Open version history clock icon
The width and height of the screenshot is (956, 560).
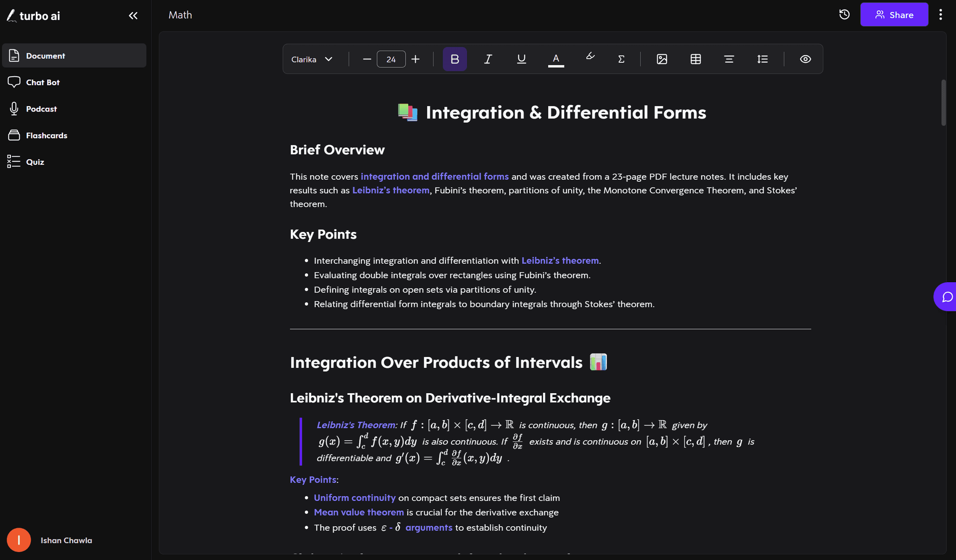pyautogui.click(x=844, y=14)
